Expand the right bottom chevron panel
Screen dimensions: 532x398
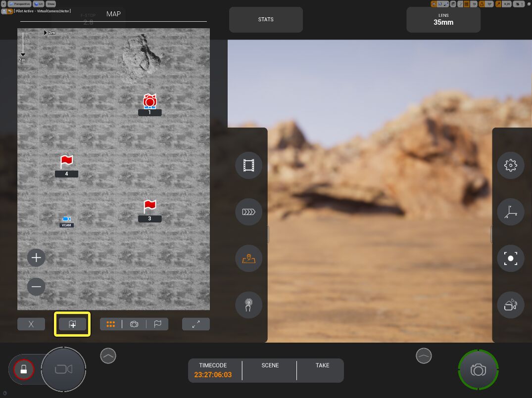424,355
